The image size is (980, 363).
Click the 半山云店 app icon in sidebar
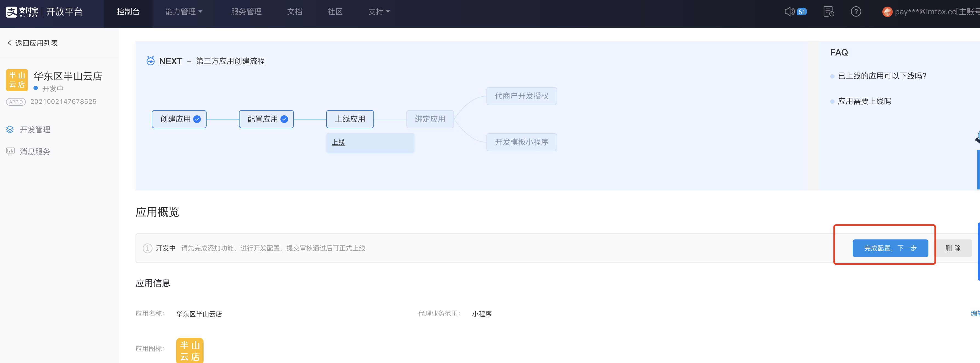click(17, 80)
